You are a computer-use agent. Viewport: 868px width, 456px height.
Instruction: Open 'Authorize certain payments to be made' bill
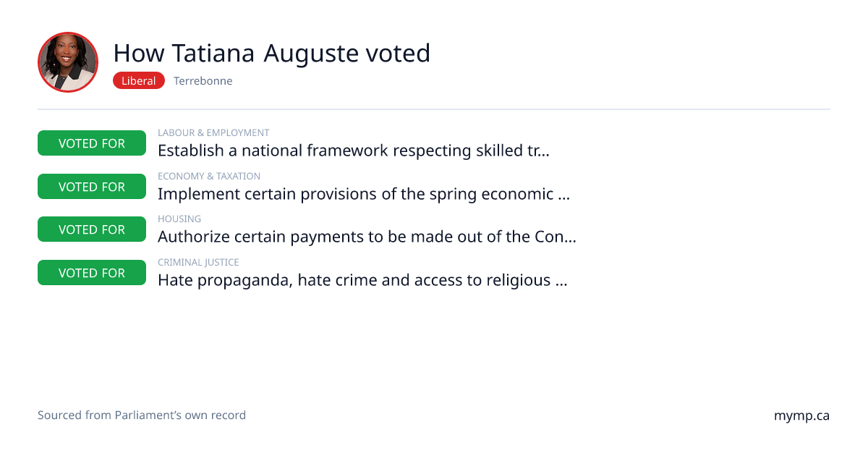367,237
